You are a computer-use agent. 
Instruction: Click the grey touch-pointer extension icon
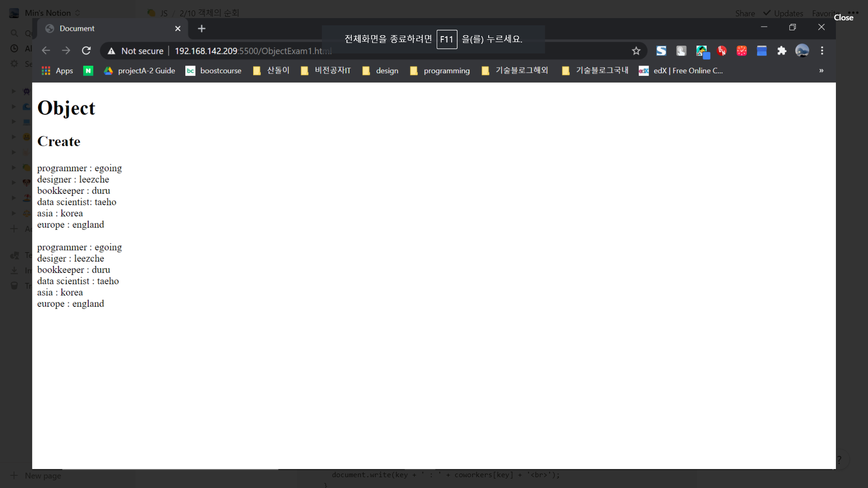coord(681,51)
